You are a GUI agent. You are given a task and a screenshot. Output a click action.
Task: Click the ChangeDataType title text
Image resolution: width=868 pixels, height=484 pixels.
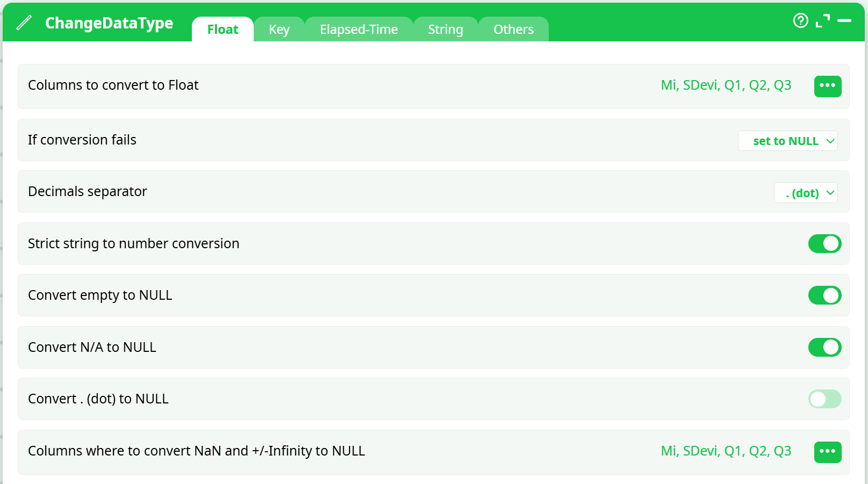point(109,23)
